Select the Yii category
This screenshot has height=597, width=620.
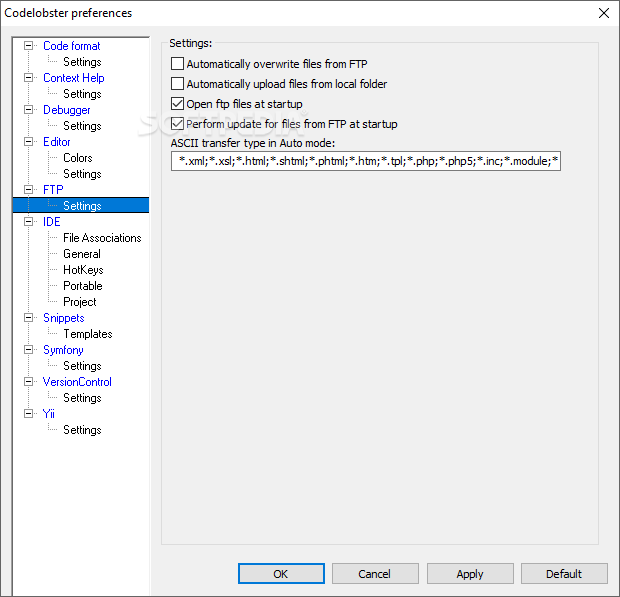point(49,414)
